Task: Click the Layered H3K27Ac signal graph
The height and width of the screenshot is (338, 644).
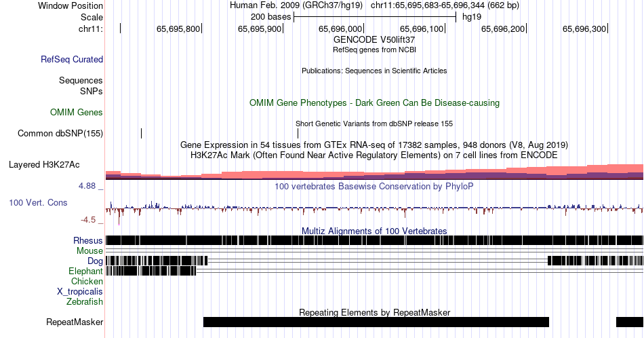Action: 375,172
